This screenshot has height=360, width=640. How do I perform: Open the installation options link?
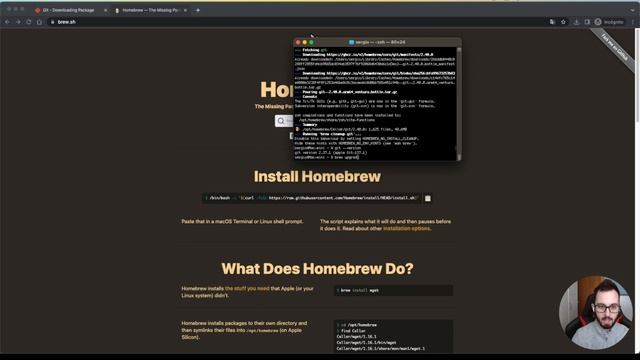pyautogui.click(x=407, y=229)
